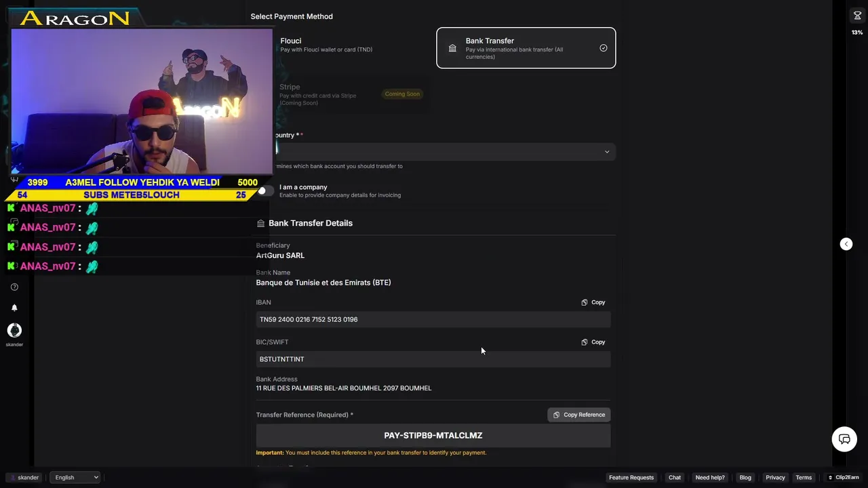Click the PAY-STIPB9-MTALCLMZ transfer reference
This screenshot has height=488, width=868.
point(433,436)
